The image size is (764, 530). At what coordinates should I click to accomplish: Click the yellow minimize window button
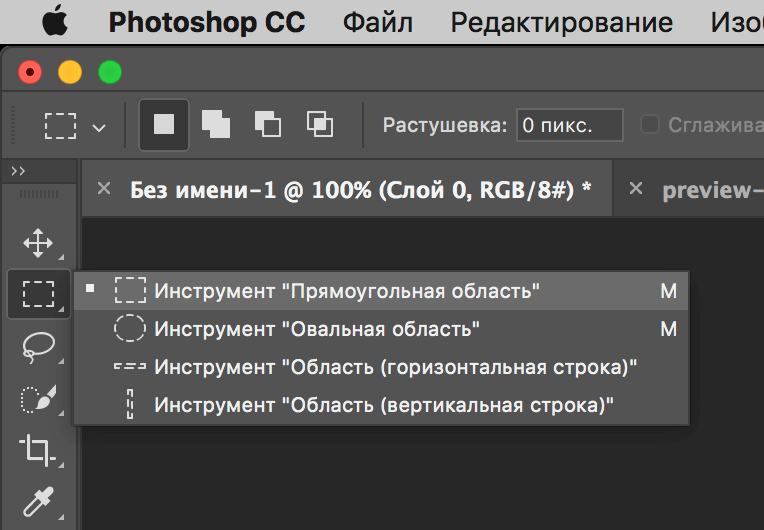70,72
